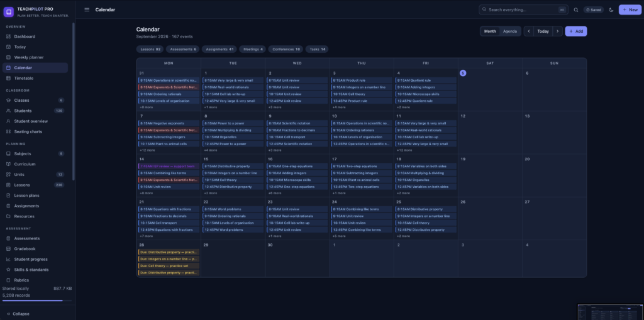Click the TeachPilot Pro logo icon
The height and width of the screenshot is (320, 644).
[x=9, y=12]
